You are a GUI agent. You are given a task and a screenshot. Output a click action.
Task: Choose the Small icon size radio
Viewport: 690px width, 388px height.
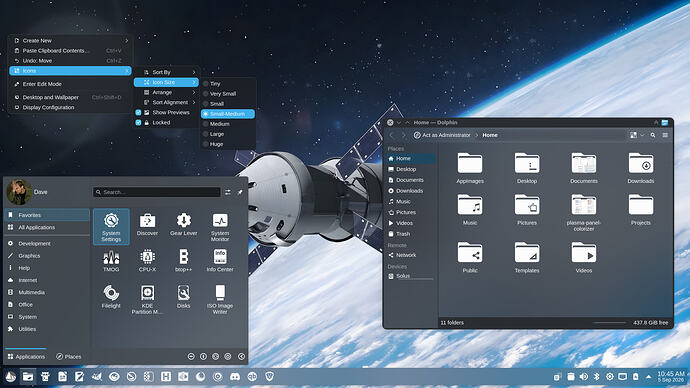click(x=228, y=104)
